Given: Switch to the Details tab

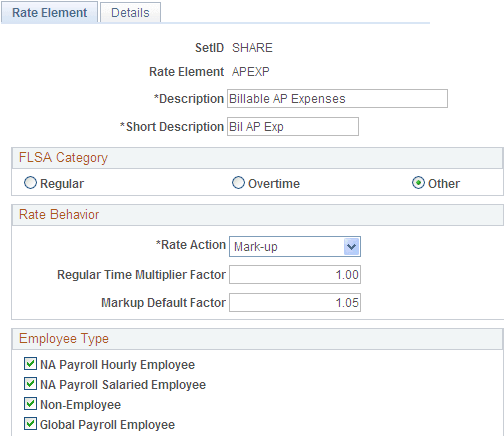Looking at the screenshot, I should tap(130, 13).
